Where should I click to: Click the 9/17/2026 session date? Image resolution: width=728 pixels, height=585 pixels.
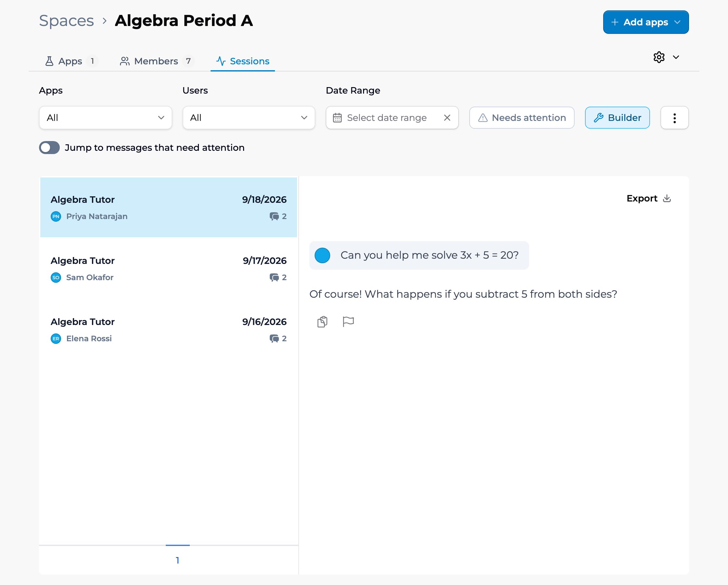tap(265, 260)
